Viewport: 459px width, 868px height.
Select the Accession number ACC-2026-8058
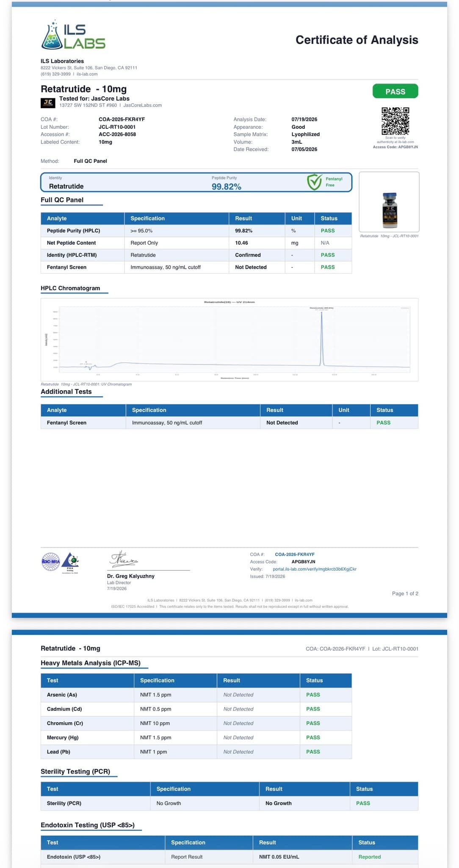coord(117,134)
